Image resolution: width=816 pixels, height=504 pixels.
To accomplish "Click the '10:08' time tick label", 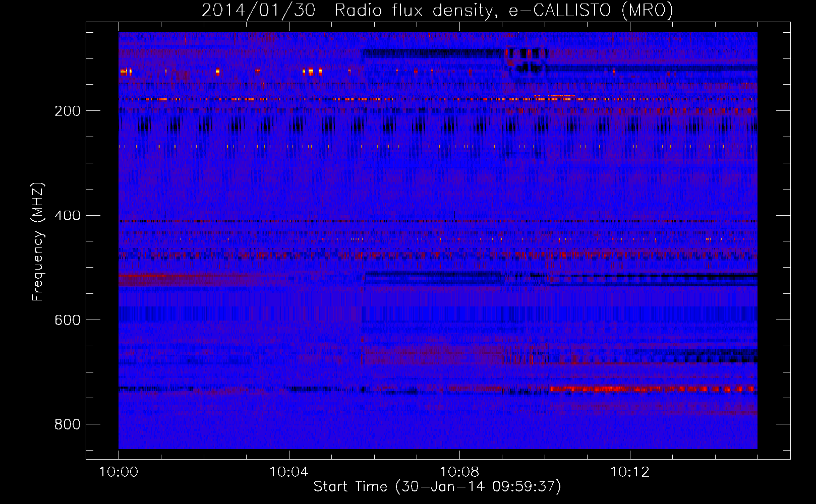I will tap(459, 472).
